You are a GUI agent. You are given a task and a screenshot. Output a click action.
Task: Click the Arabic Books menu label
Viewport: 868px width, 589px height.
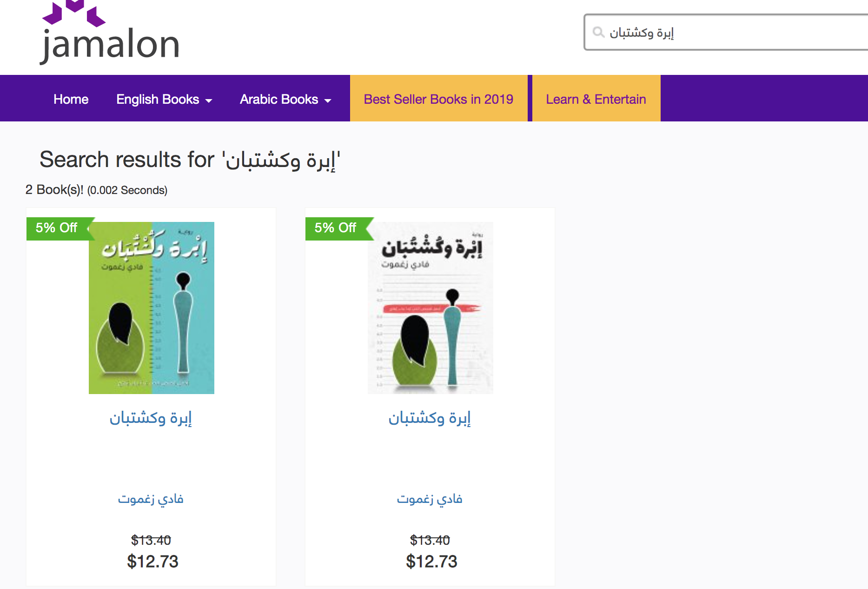click(x=279, y=99)
